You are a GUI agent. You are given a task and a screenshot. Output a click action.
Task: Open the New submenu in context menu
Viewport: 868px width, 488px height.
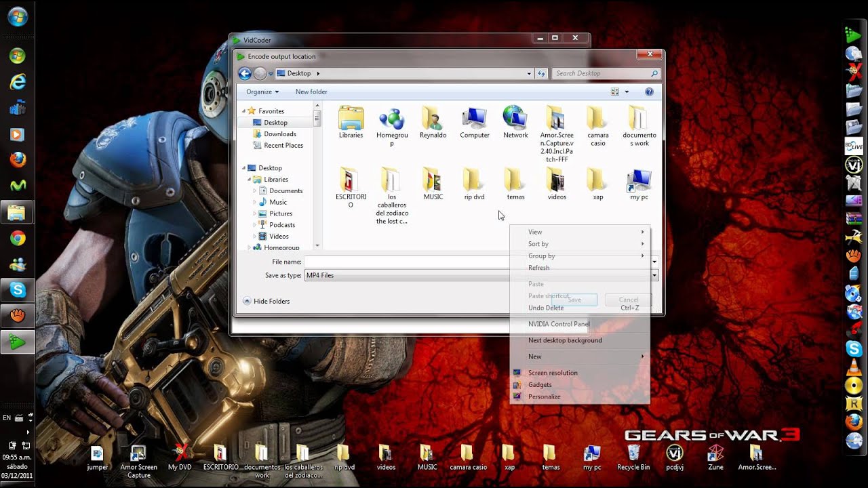tap(580, 357)
